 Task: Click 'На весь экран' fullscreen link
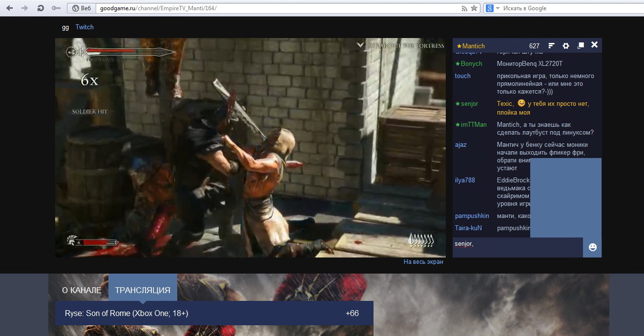[x=423, y=262]
